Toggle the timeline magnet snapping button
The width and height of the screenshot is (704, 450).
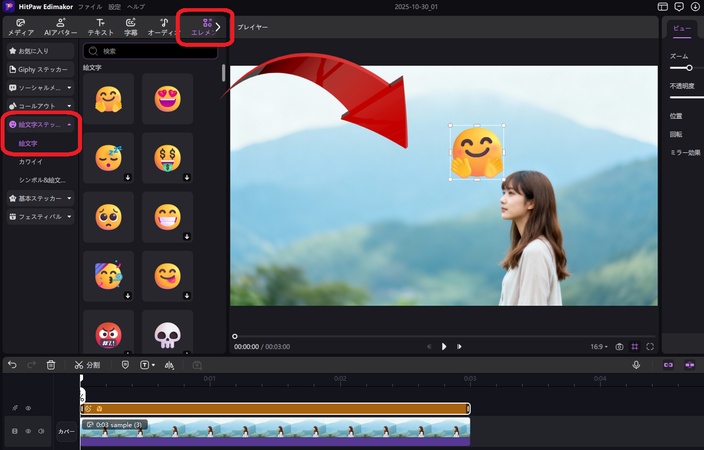click(690, 365)
